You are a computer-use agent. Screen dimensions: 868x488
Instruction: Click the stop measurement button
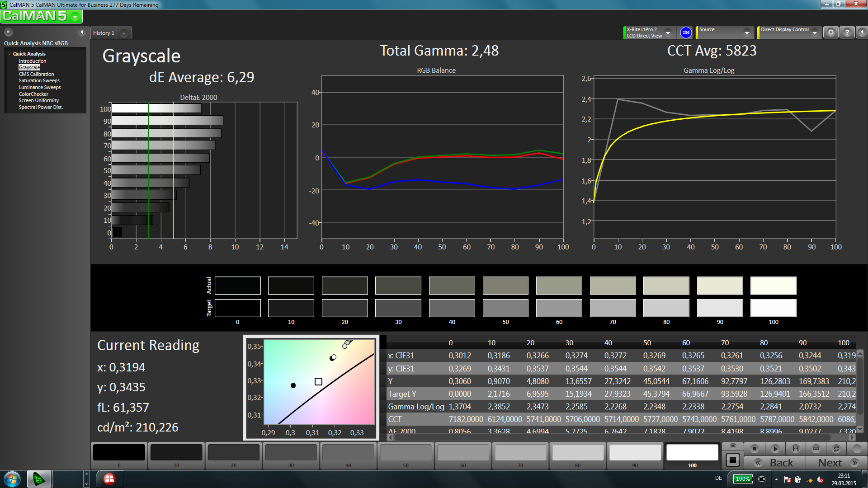tap(754, 449)
